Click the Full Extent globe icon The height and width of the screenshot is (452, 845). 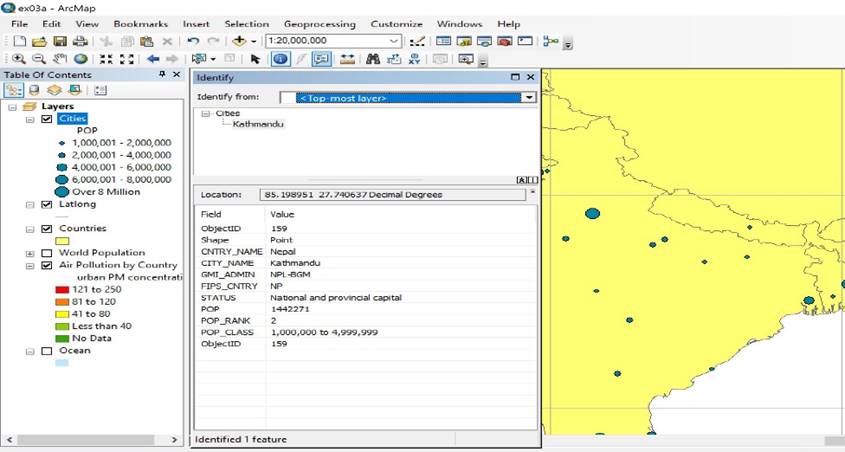tap(81, 59)
